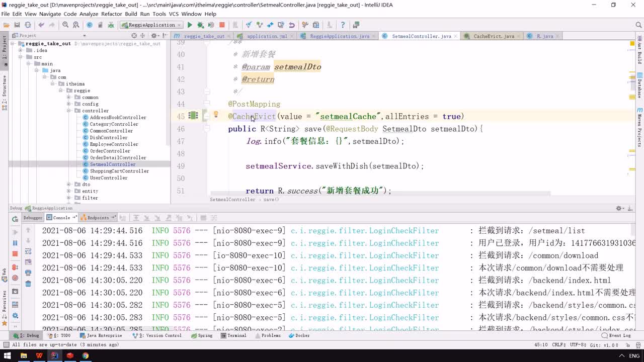
Task: Run ReggieApplication with the green play icon
Action: (x=190, y=25)
